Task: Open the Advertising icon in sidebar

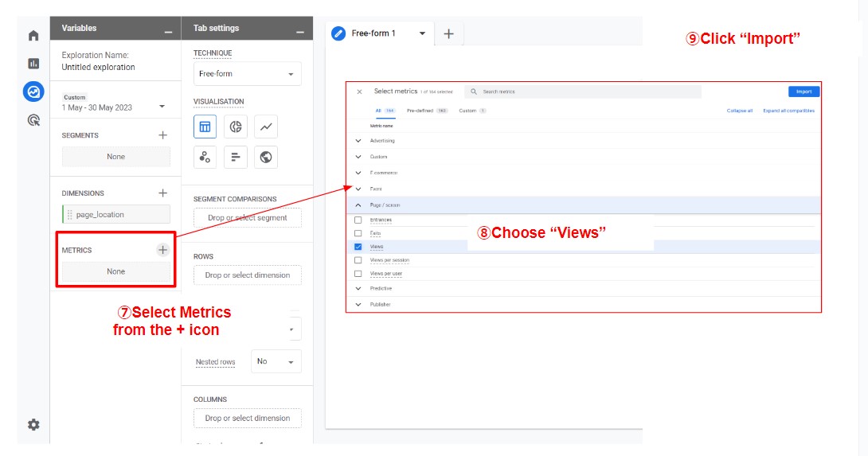Action: coord(33,120)
